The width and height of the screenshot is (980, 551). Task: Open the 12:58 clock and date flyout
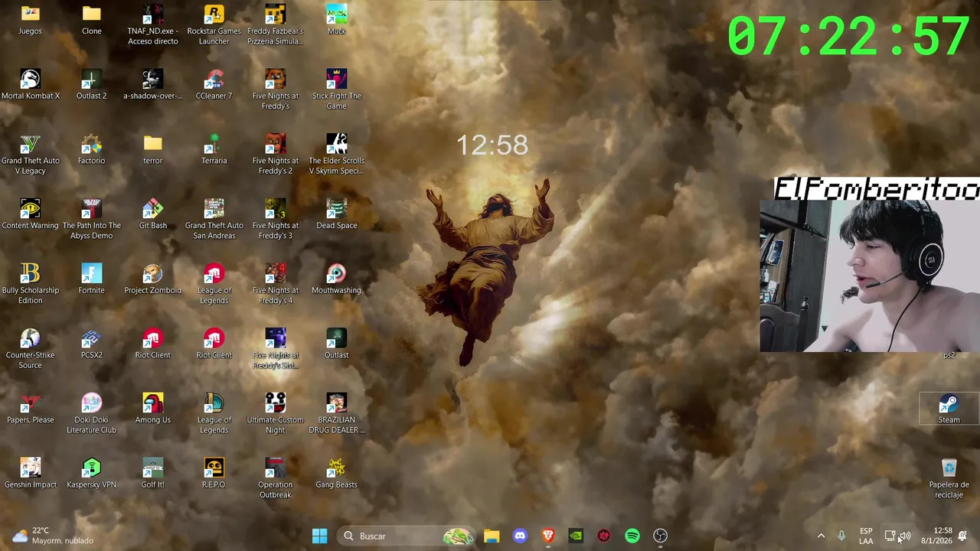pos(937,536)
